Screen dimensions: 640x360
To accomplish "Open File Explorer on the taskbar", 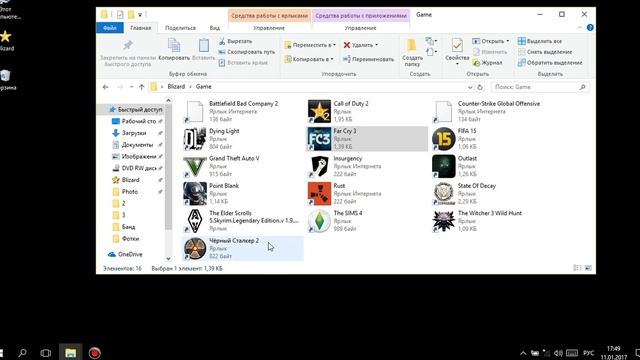I will (70, 353).
